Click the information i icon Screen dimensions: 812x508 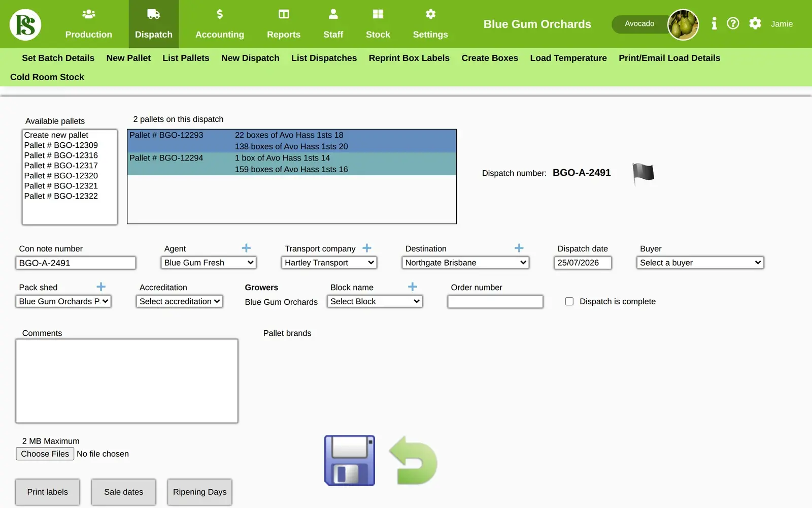click(714, 23)
